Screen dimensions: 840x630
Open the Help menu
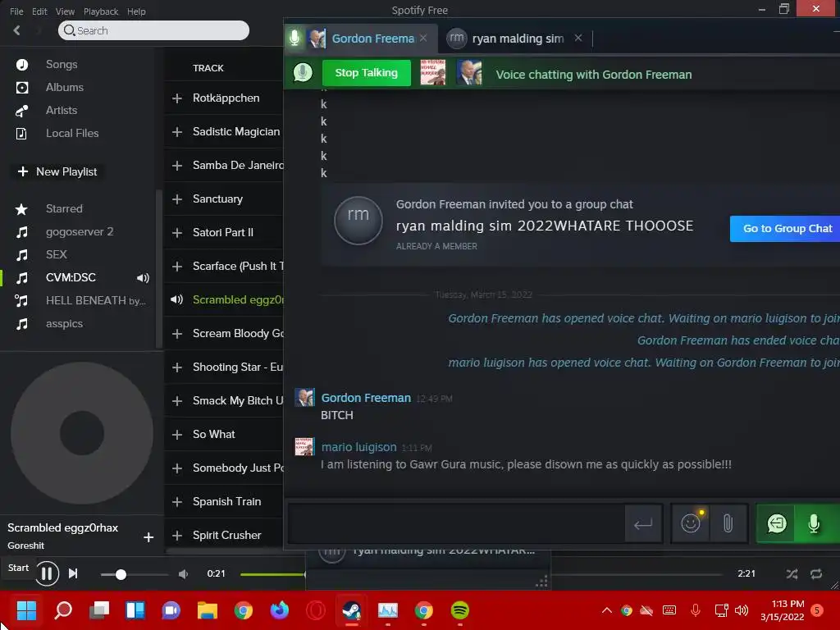tap(136, 11)
